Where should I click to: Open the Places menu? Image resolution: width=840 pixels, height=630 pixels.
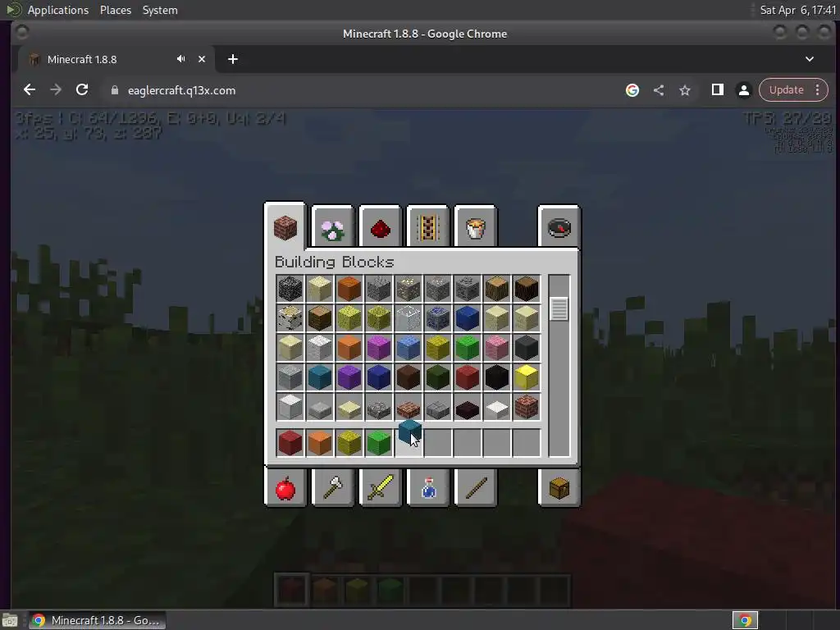click(x=115, y=10)
